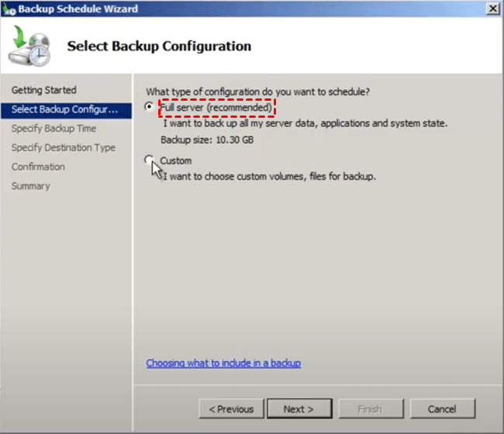This screenshot has height=434, width=504.
Task: Click the backup clock icon in the header
Action: click(29, 47)
